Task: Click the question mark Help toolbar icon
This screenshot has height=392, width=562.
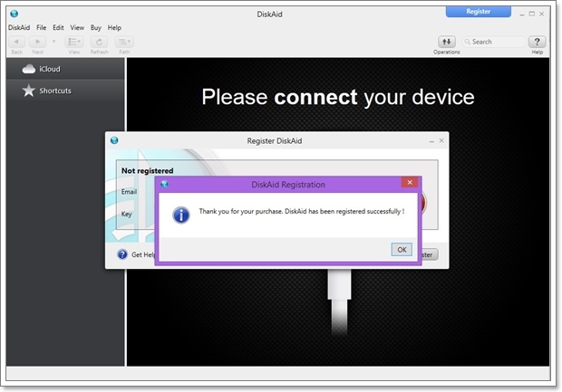Action: [x=537, y=42]
